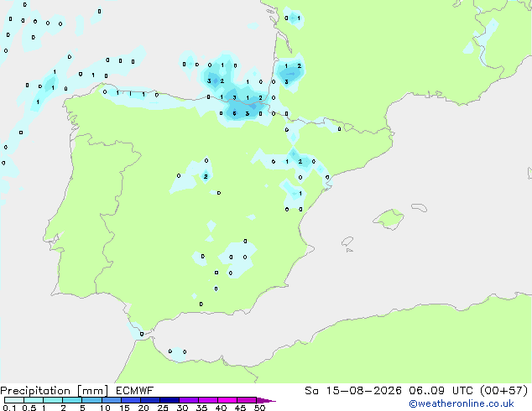Click the '0.1' legend scale label
Viewport: 532px width, 411px height.
pyautogui.click(x=9, y=408)
